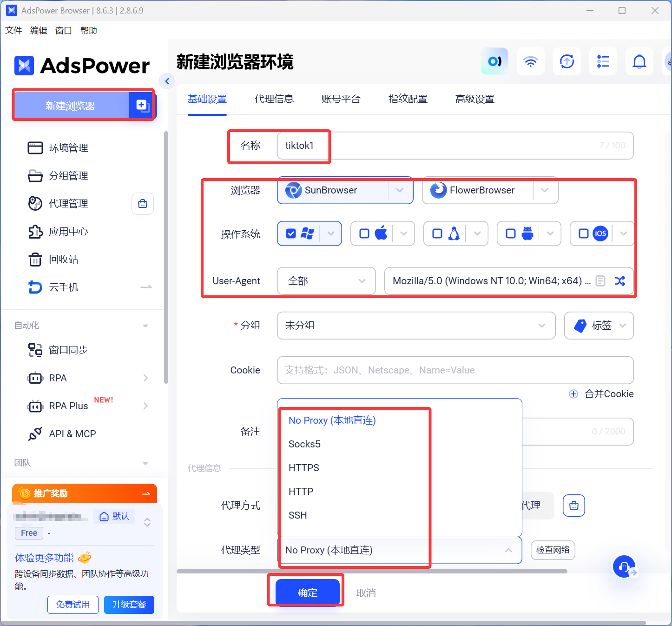The image size is (672, 626).
Task: Click the wifi network icon in header
Action: (531, 61)
